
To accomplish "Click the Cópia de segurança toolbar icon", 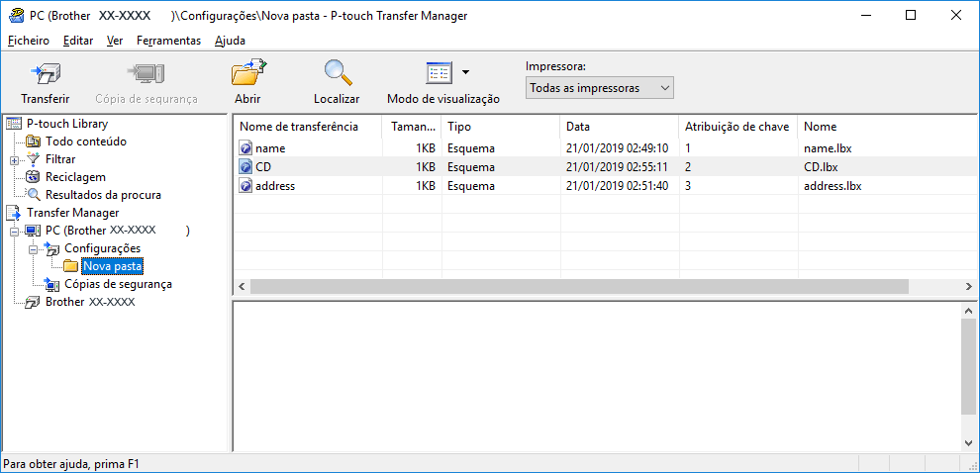I will (x=147, y=74).
